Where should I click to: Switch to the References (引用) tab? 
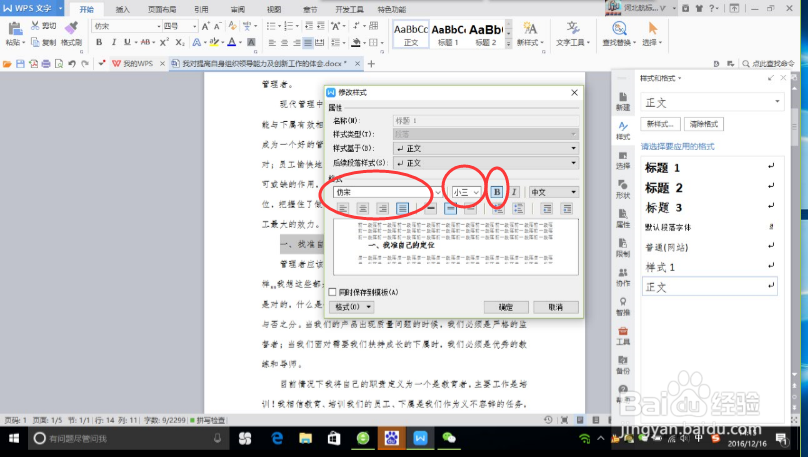pos(201,9)
